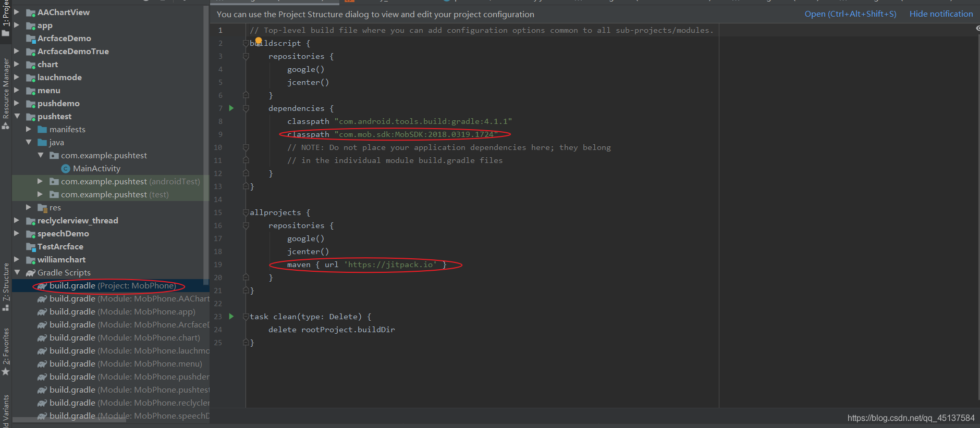Select the TestArcface folder
The image size is (980, 428).
click(60, 246)
